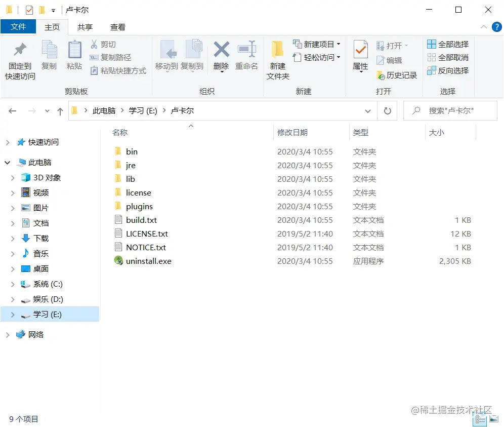The width and height of the screenshot is (504, 427).
Task: Open the Easy Access (轻松访问) dropdown
Action: tap(317, 57)
